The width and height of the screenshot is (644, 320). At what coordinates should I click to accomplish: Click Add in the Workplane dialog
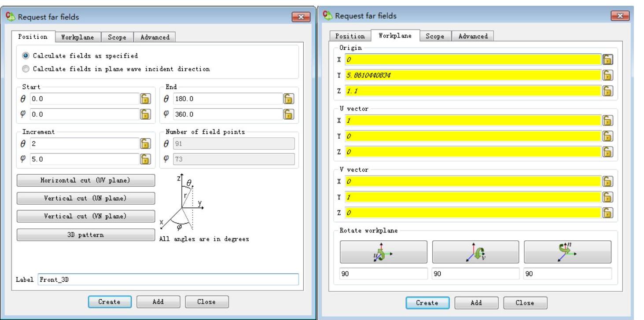[x=476, y=303]
